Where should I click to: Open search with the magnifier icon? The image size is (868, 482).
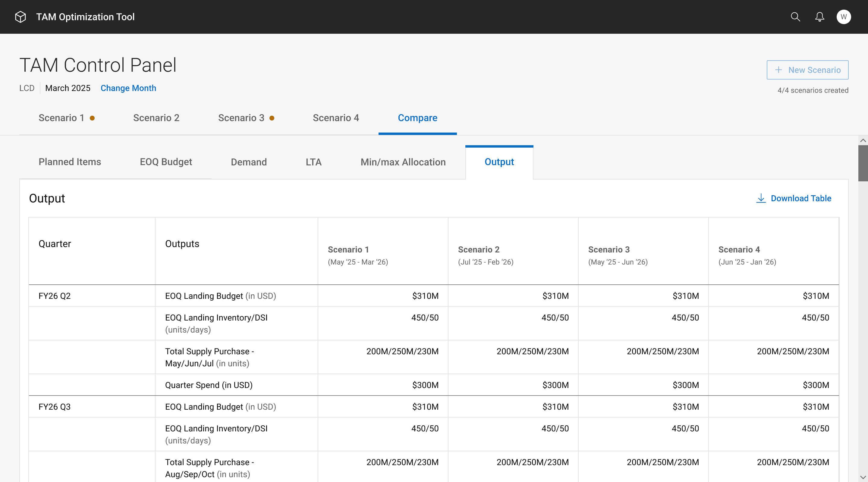pyautogui.click(x=795, y=17)
